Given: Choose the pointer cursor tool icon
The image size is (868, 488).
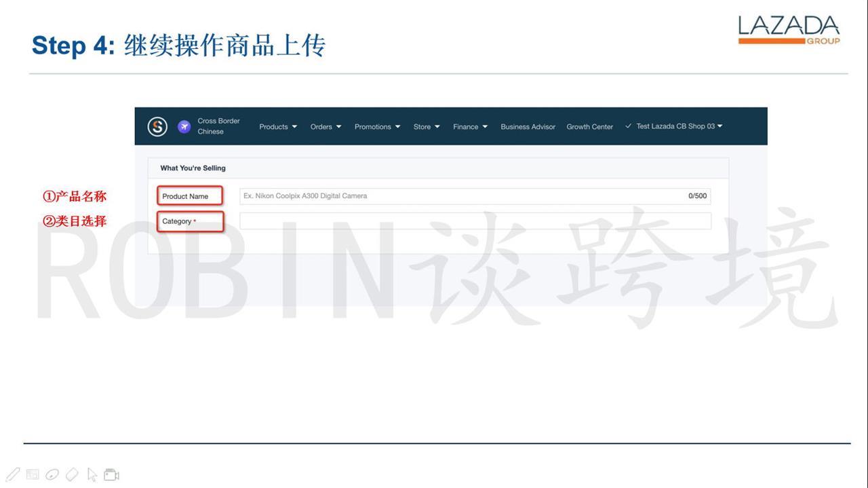Looking at the screenshot, I should pyautogui.click(x=92, y=474).
